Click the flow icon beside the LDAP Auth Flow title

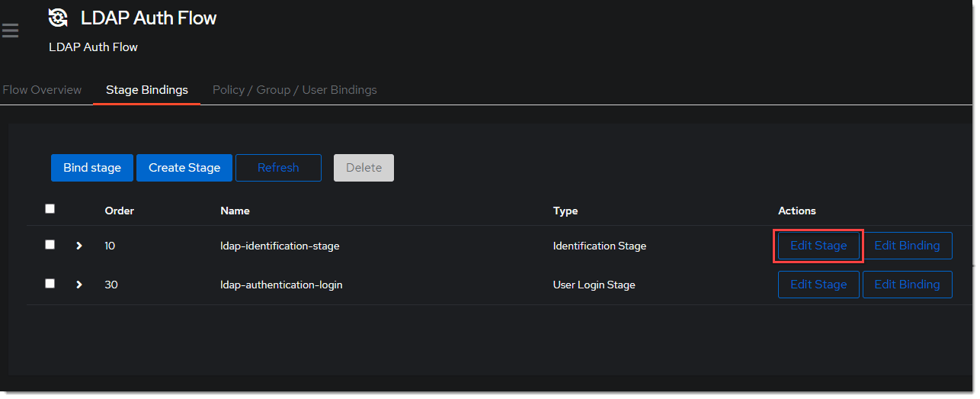[x=59, y=18]
